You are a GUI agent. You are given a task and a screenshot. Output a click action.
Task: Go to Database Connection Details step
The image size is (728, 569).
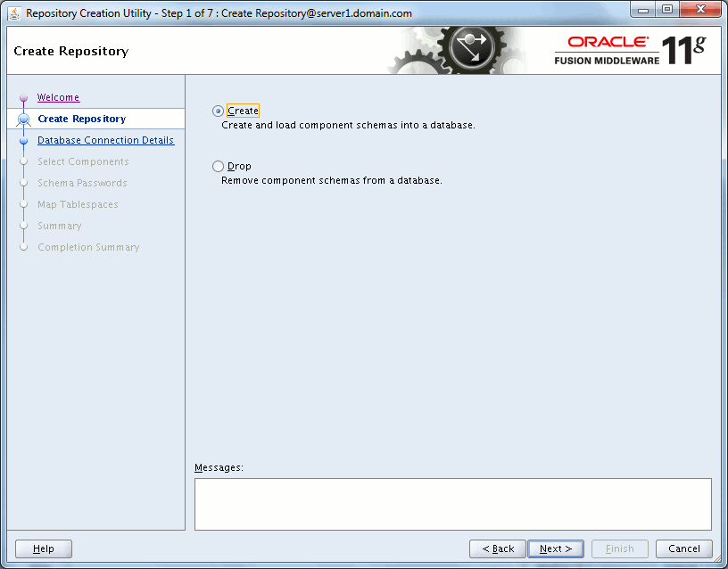[106, 140]
